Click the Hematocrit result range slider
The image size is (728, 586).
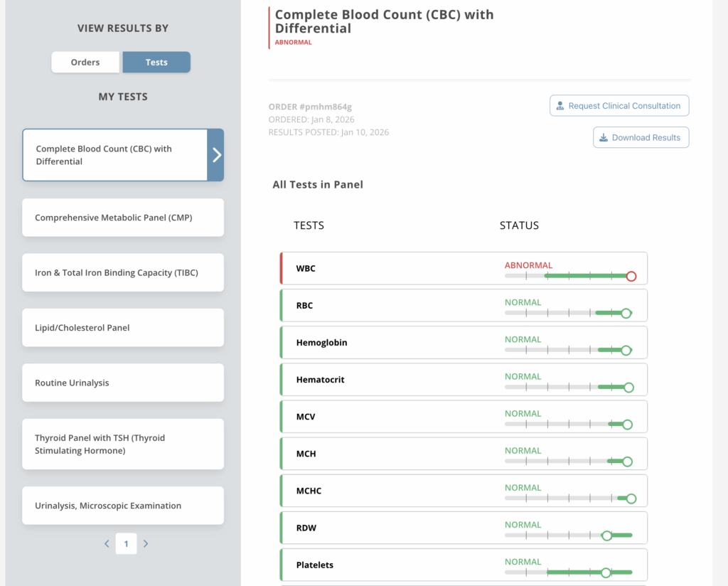point(569,388)
